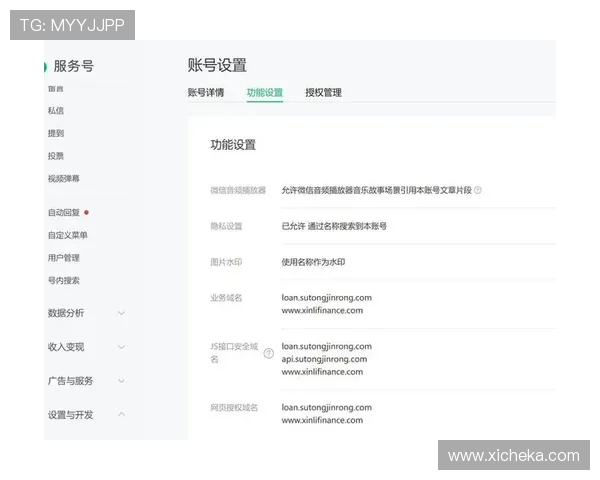Click the help icon next to JS接口安全域名
The height and width of the screenshot is (480, 600).
click(269, 353)
